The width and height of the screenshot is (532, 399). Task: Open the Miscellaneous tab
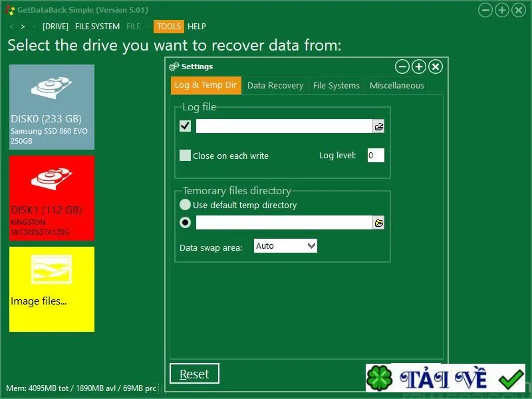click(x=396, y=86)
